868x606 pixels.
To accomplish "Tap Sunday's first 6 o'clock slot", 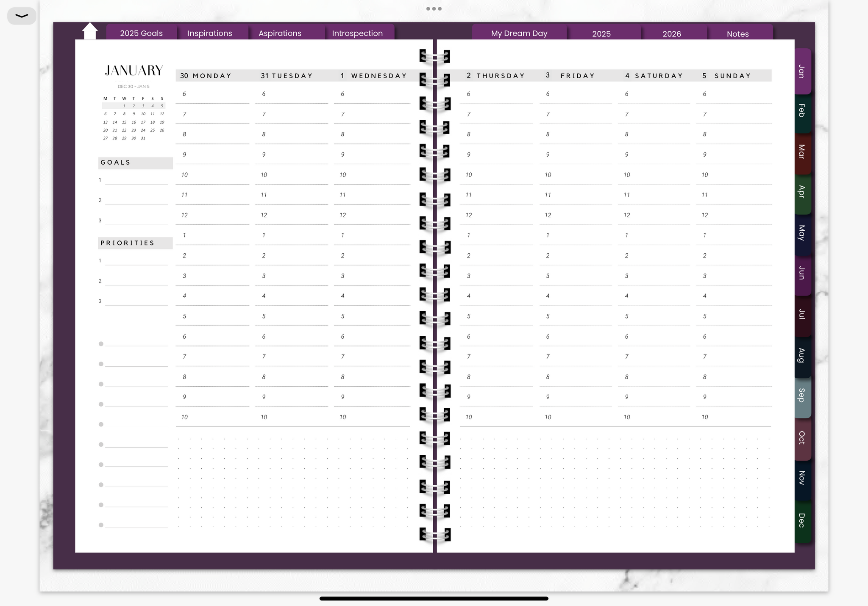I will [x=734, y=94].
